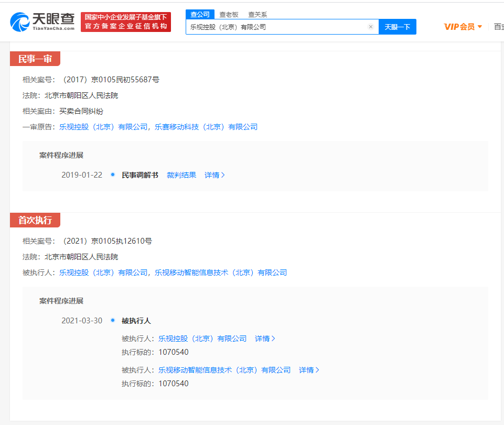
Task: Click the bold 被执行人 progress title
Action: click(x=136, y=321)
